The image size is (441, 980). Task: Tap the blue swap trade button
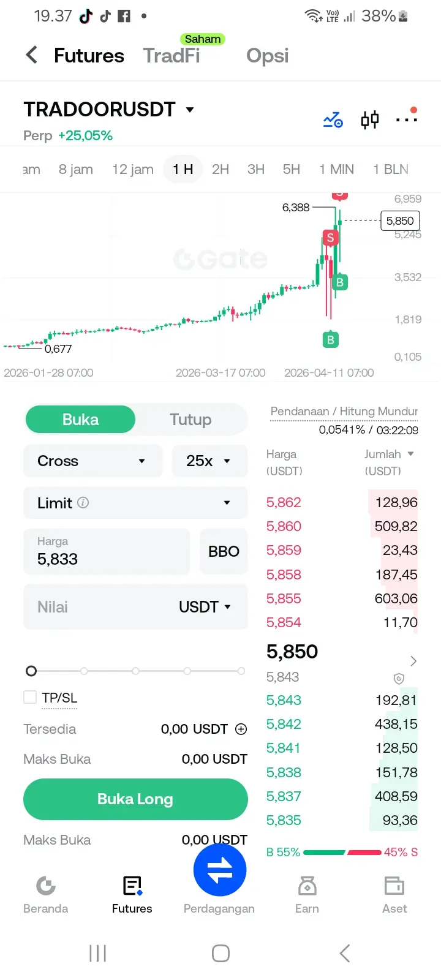coord(220,870)
